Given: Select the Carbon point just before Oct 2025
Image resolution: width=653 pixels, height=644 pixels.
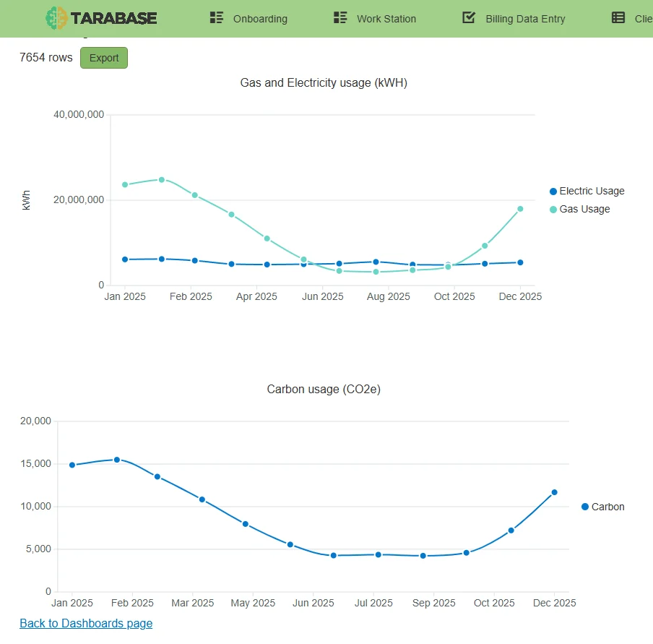Looking at the screenshot, I should 467,553.
